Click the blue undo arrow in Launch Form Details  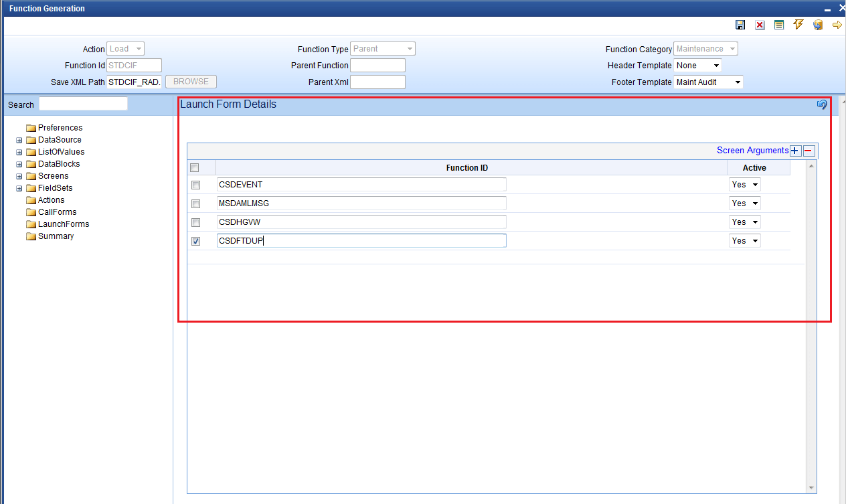point(822,104)
